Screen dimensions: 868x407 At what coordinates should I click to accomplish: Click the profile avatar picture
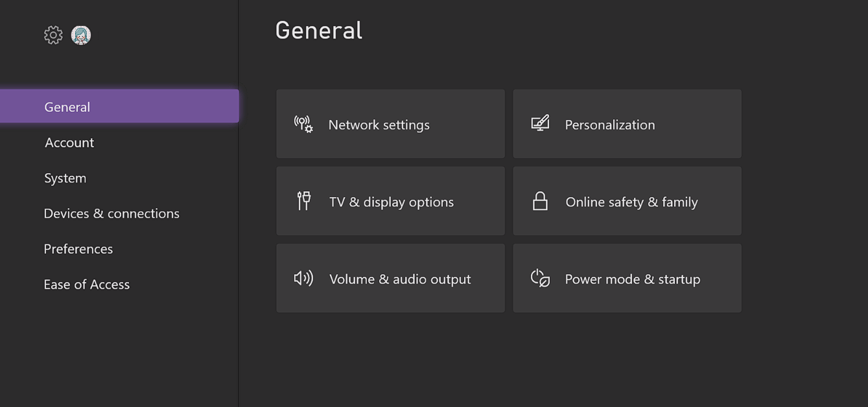[81, 35]
